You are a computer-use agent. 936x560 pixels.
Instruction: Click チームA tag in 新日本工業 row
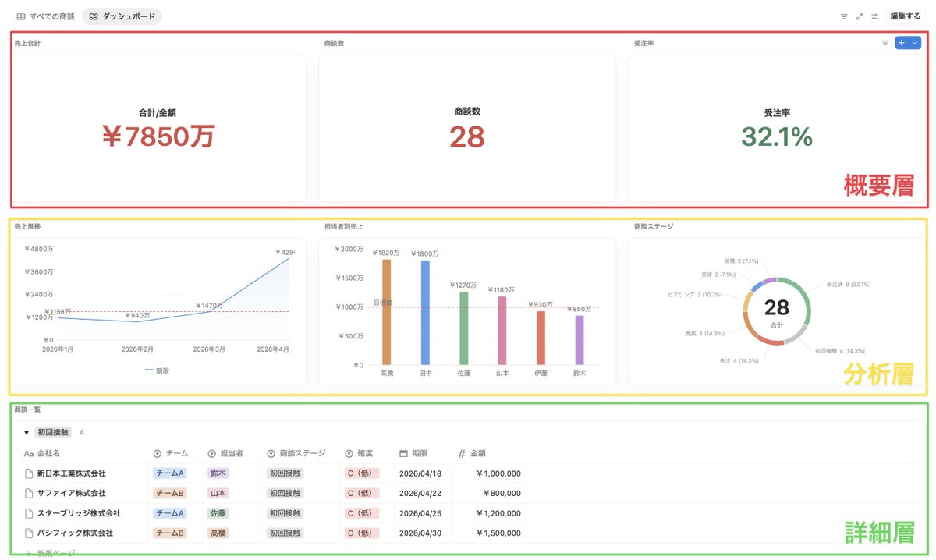pyautogui.click(x=169, y=473)
